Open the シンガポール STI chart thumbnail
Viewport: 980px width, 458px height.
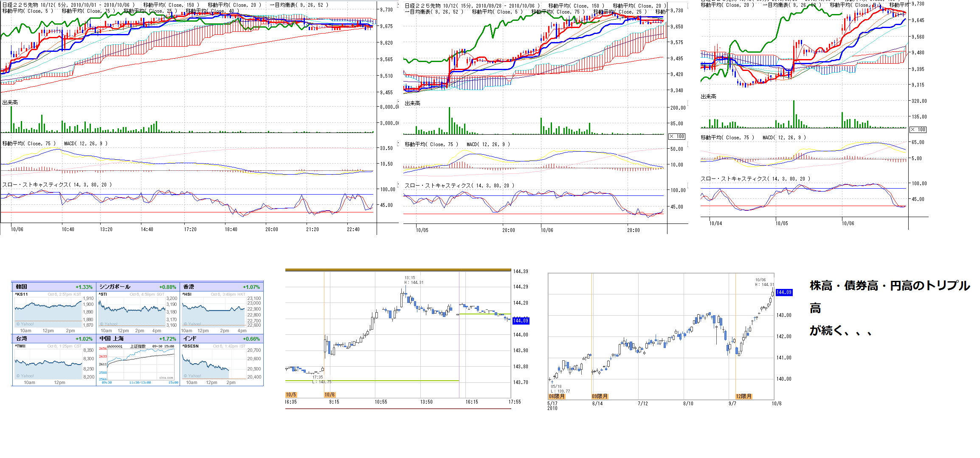pos(132,312)
